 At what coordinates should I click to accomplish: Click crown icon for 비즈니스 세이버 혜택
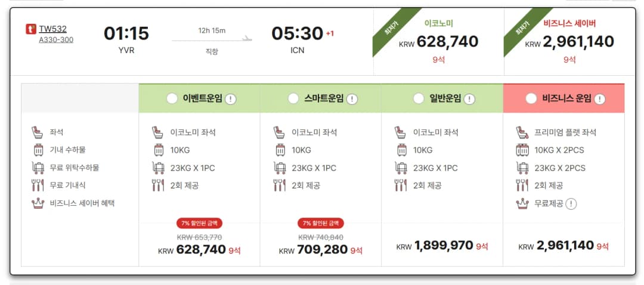click(38, 203)
